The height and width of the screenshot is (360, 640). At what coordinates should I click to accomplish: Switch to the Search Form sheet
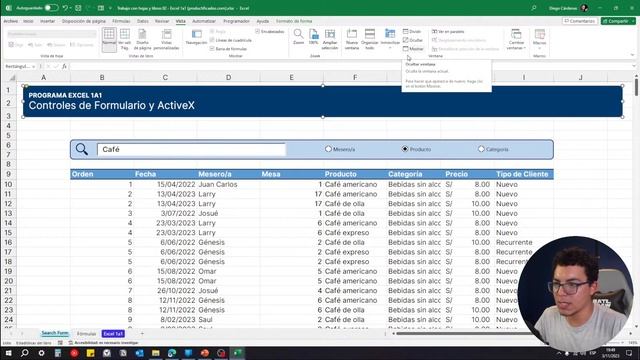point(55,333)
